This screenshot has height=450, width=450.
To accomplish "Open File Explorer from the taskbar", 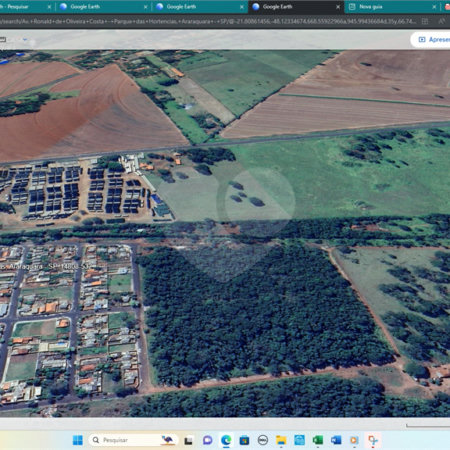I will click(281, 440).
